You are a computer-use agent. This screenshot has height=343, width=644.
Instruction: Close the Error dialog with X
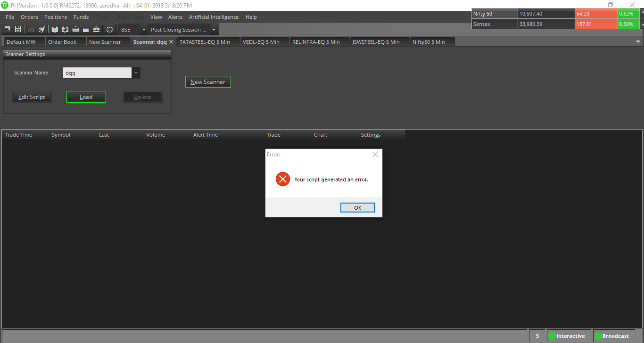375,155
